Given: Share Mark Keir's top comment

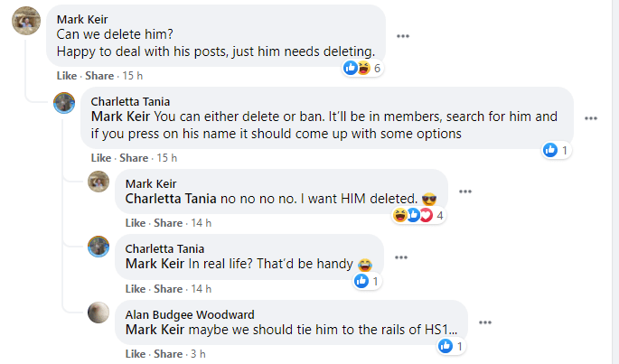Looking at the screenshot, I should pyautogui.click(x=98, y=76).
